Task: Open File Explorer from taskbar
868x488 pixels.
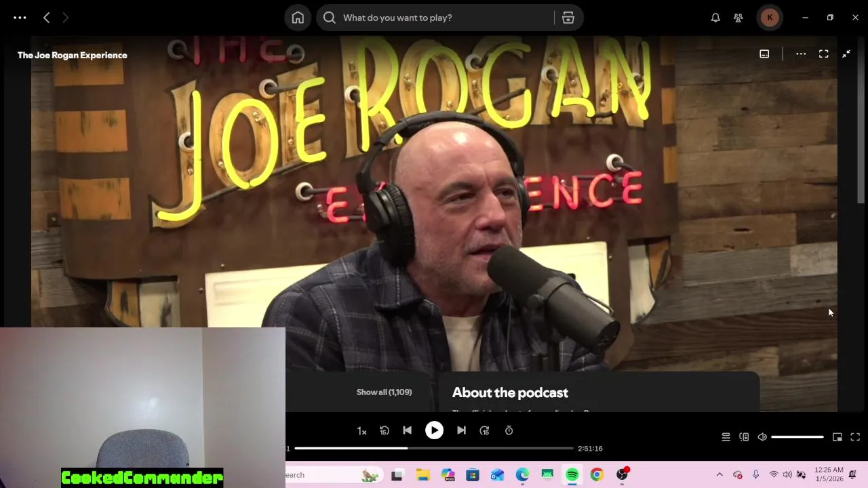Action: [422, 475]
